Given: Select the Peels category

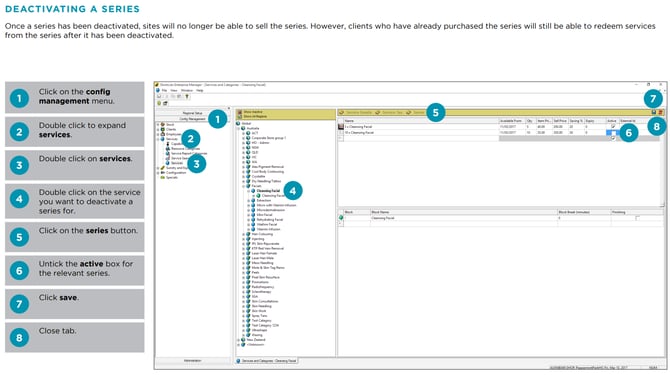Looking at the screenshot, I should [256, 272].
